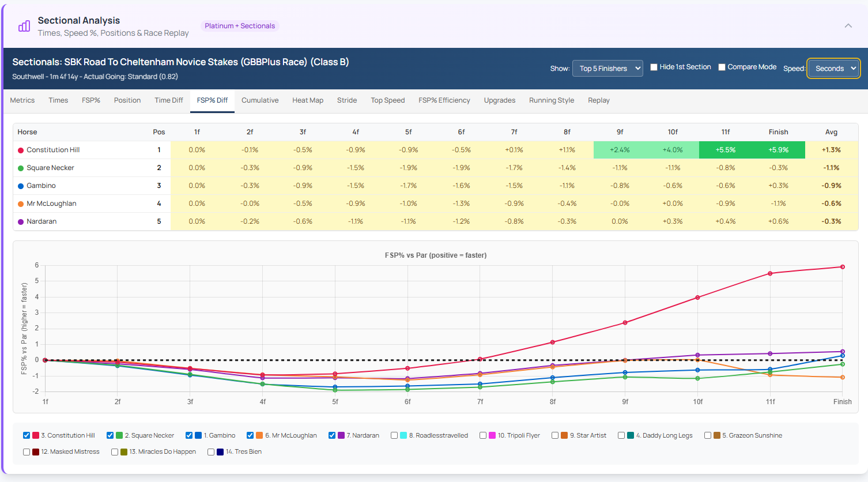Click the chart title FSP% vs Par
868x482 pixels.
[436, 255]
